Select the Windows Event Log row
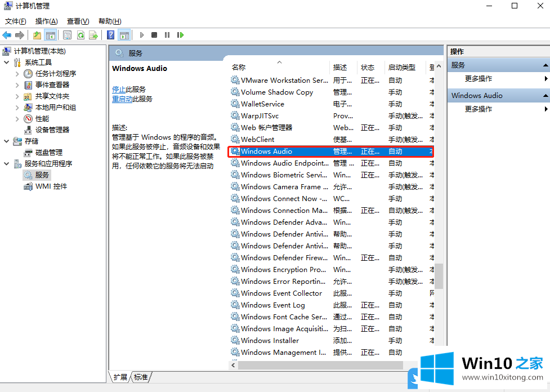Screen dimensions: 550x392 332,305
